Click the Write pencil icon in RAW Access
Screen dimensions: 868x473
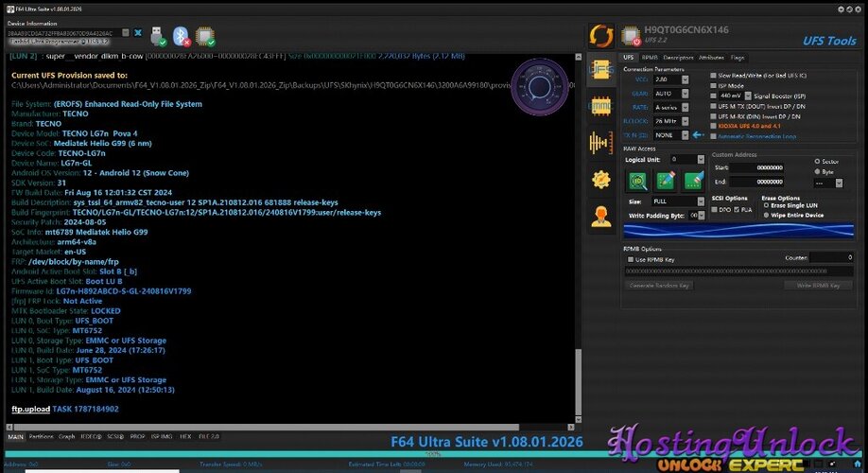pyautogui.click(x=666, y=181)
